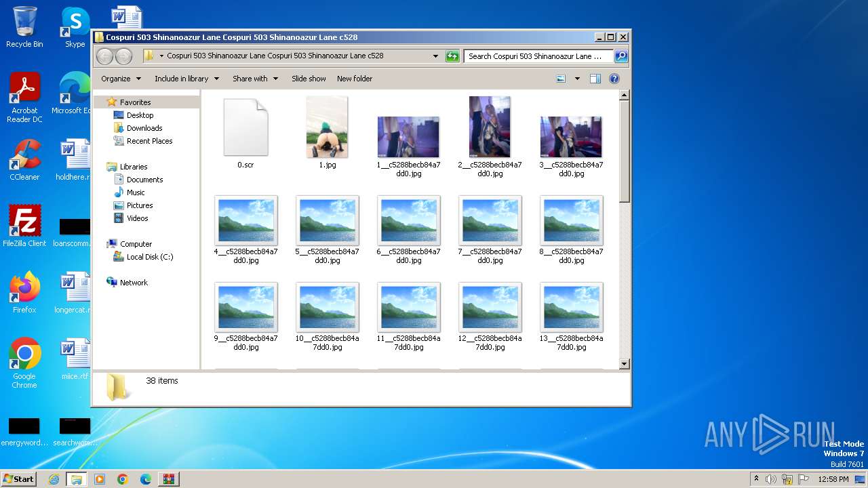This screenshot has height=488, width=868.
Task: Open the miice.rtf document on desktop
Action: (74, 359)
